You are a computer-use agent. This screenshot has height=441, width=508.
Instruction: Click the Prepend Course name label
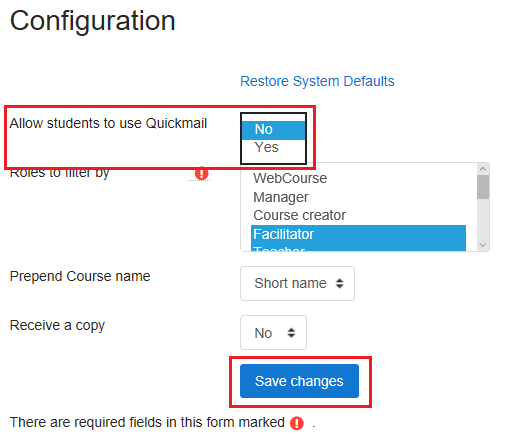[80, 276]
